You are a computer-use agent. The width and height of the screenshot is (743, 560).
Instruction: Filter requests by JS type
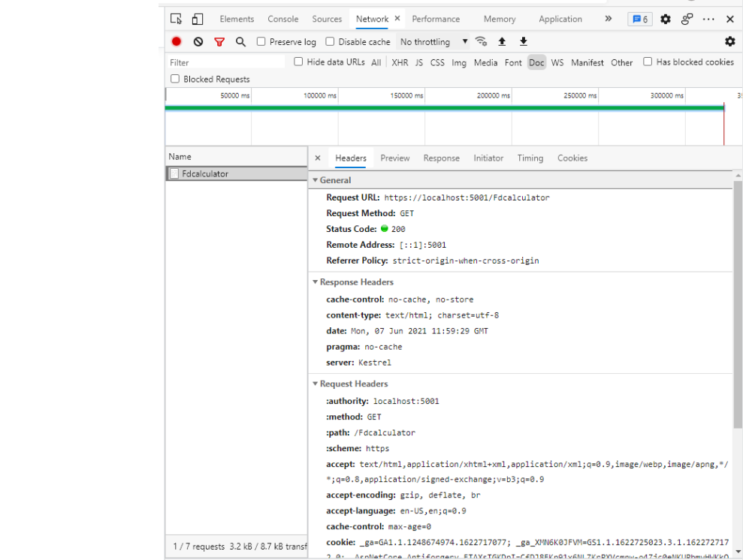[419, 62]
